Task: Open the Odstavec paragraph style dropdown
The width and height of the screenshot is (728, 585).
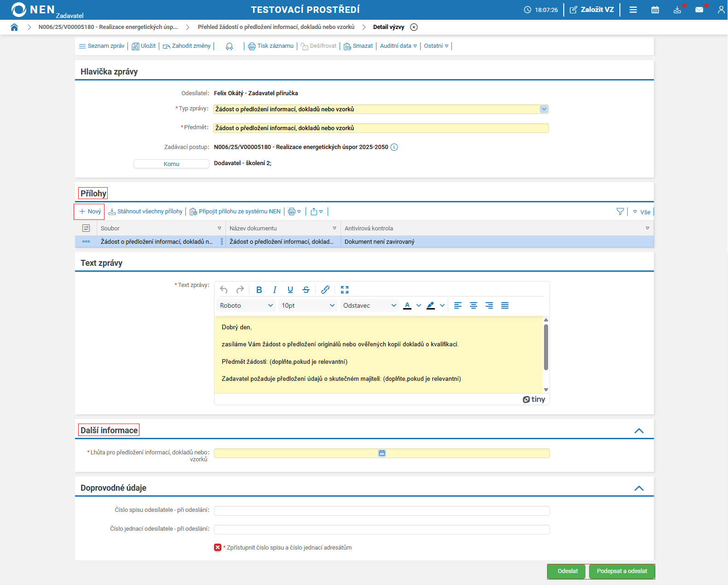Action: (x=369, y=305)
